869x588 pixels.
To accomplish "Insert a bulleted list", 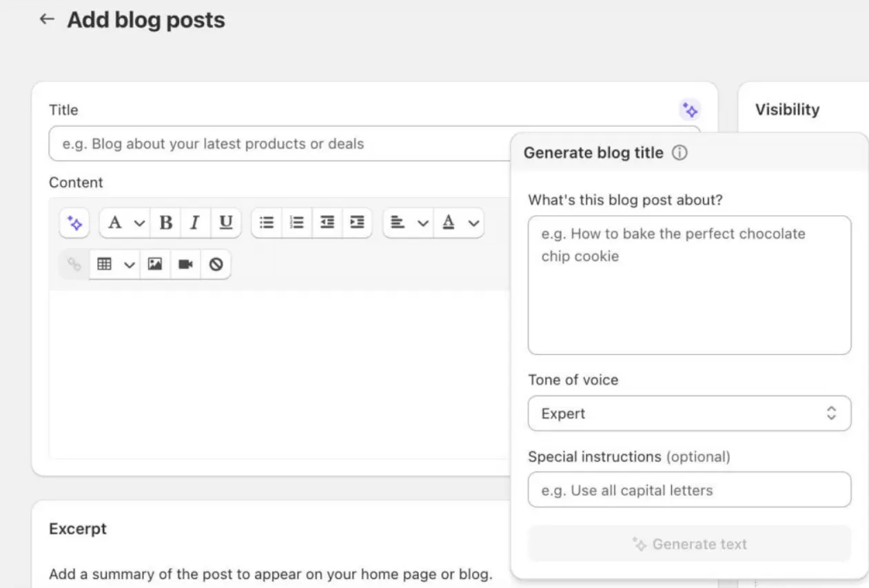I will pyautogui.click(x=267, y=223).
